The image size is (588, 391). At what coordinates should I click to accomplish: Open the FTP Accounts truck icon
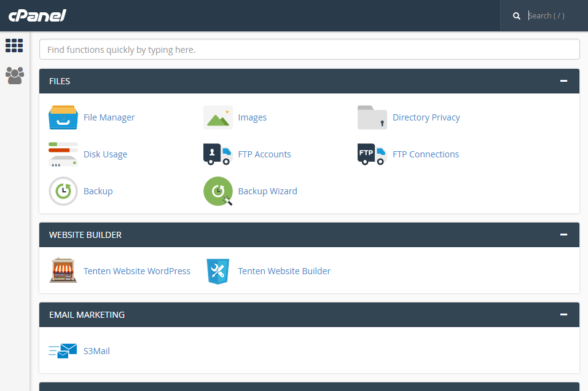point(218,154)
